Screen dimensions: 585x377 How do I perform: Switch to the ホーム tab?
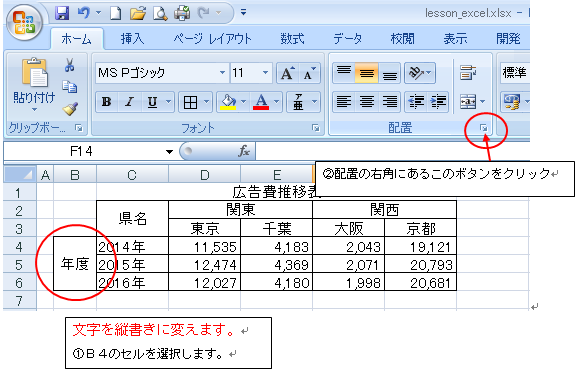point(76,39)
